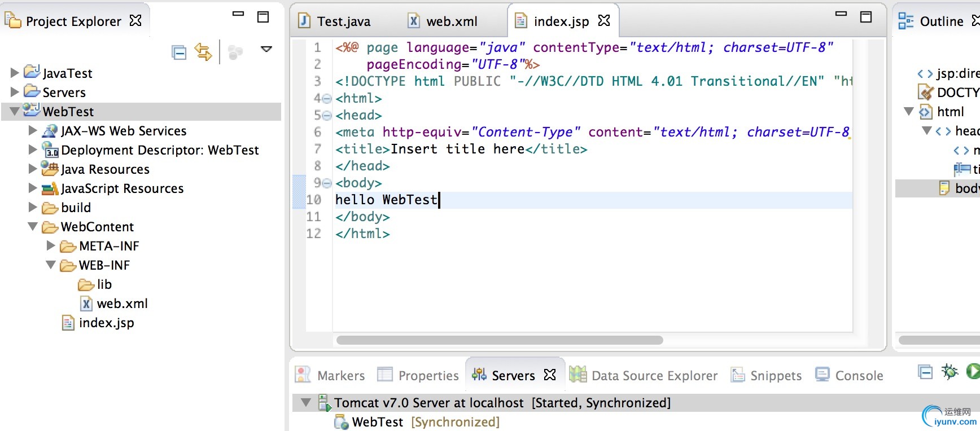Collapse html node in Outline
Viewport: 980px width, 431px height.
point(909,111)
